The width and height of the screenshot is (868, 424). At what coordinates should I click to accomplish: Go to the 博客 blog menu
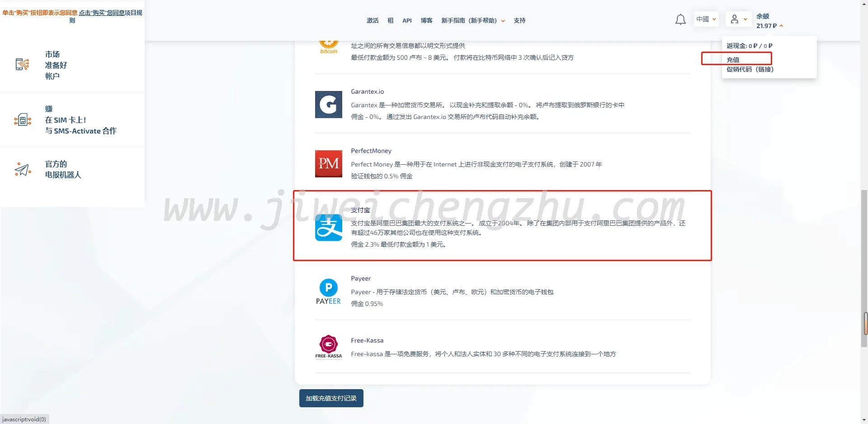(426, 21)
